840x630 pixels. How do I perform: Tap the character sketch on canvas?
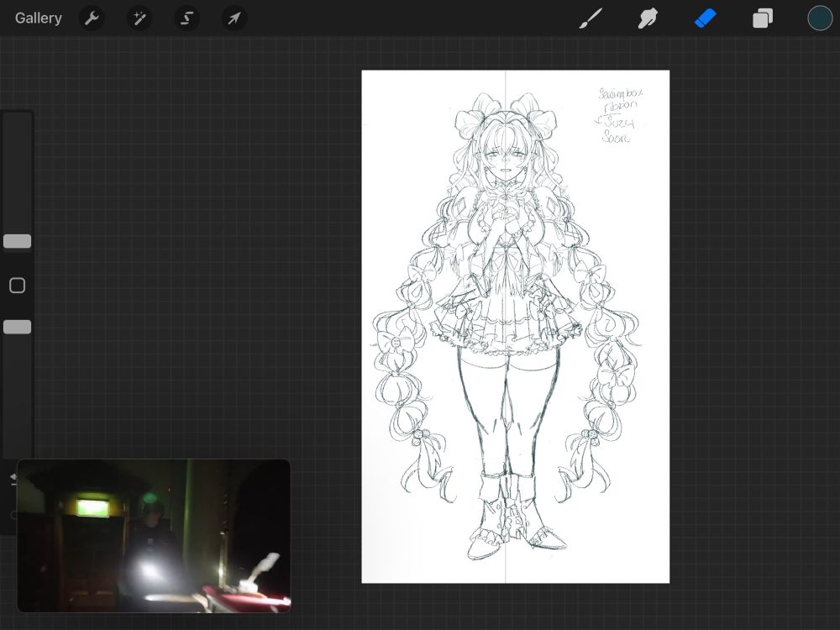[x=506, y=327]
